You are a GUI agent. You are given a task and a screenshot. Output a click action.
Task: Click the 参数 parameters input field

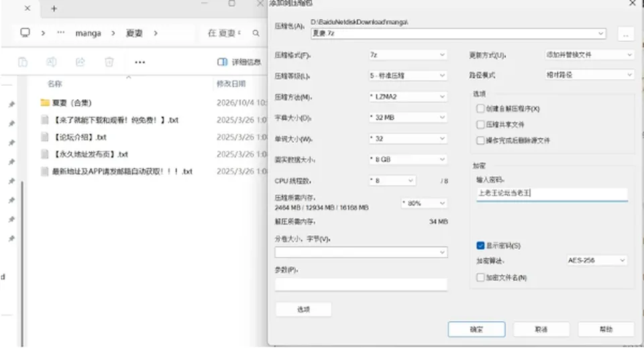pos(361,284)
